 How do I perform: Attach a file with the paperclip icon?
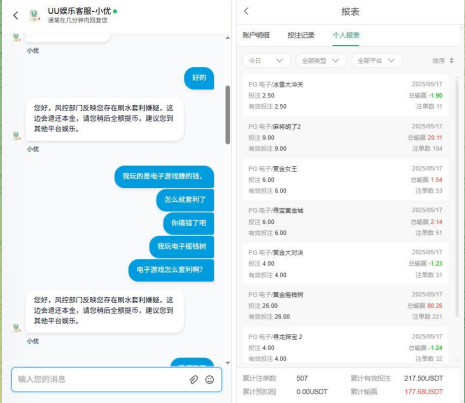point(194,379)
